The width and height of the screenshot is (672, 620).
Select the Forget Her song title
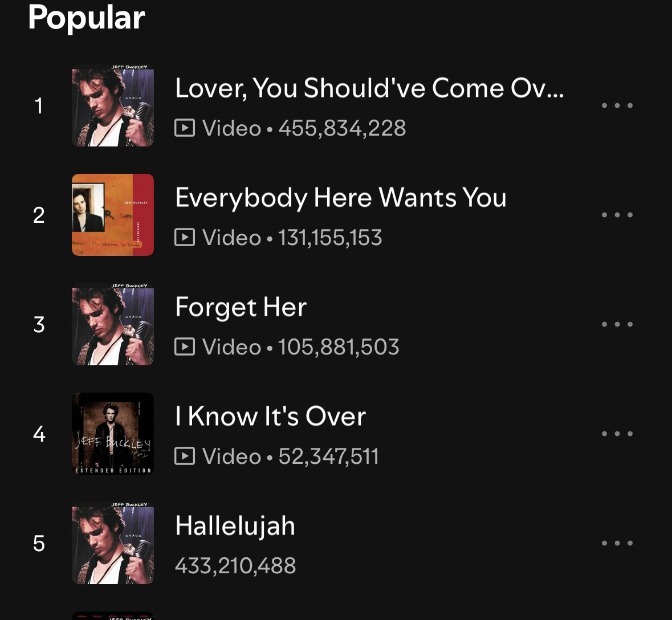(x=241, y=307)
